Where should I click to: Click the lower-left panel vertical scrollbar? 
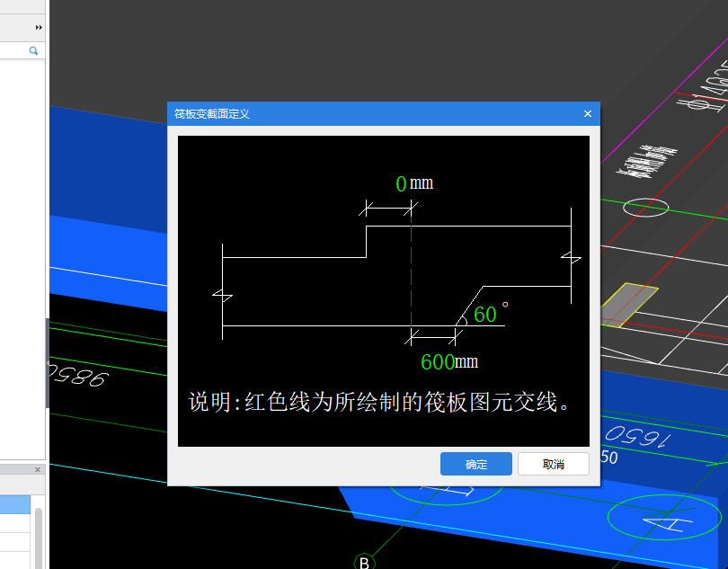tap(39, 538)
